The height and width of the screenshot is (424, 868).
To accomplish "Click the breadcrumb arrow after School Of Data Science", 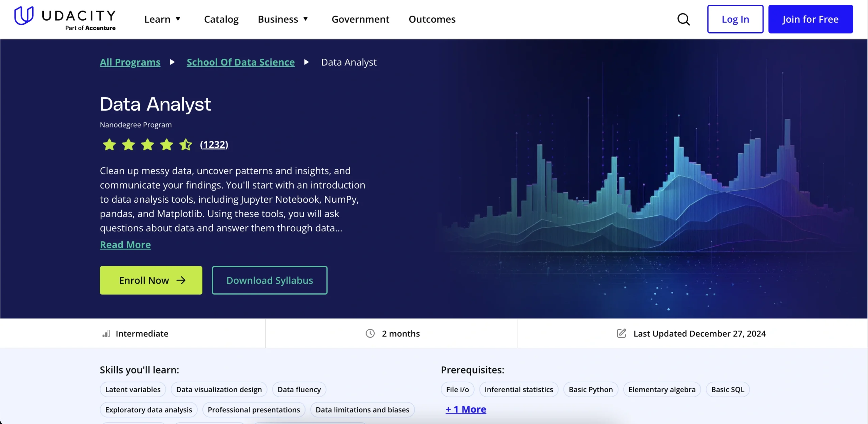I will (x=307, y=62).
